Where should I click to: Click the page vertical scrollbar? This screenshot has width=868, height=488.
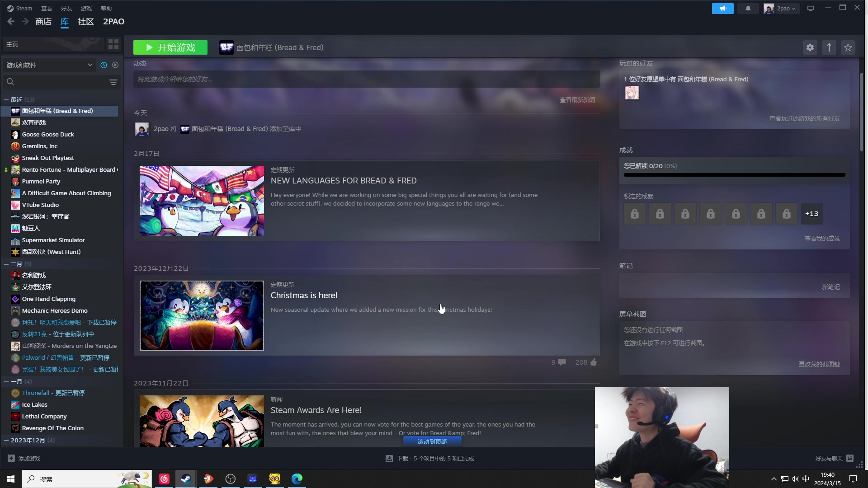click(862, 112)
